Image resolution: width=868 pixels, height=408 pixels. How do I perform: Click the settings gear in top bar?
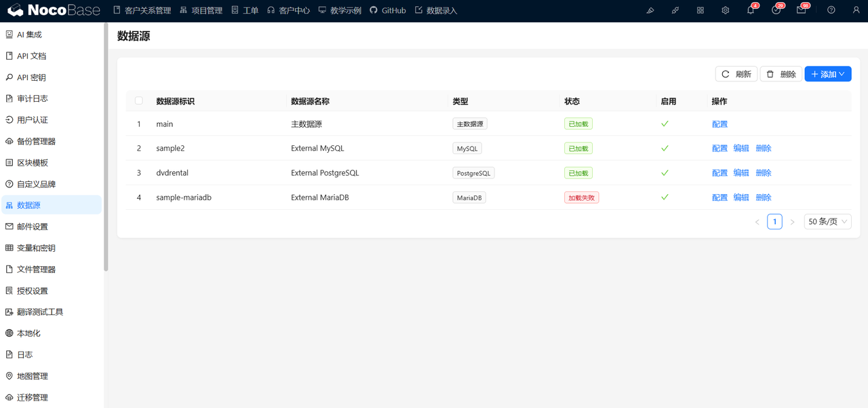[x=725, y=11]
